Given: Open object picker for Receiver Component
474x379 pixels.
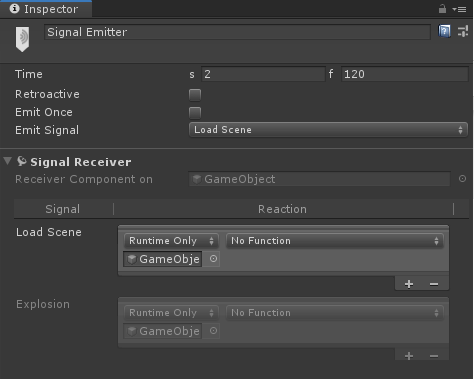Looking at the screenshot, I should pos(462,179).
